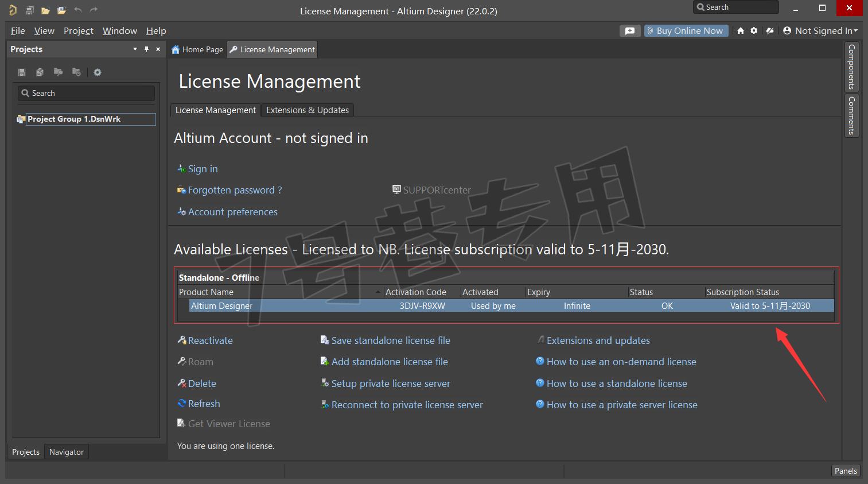Viewport: 868px width, 484px height.
Task: Click the Panels button
Action: pyautogui.click(x=846, y=471)
